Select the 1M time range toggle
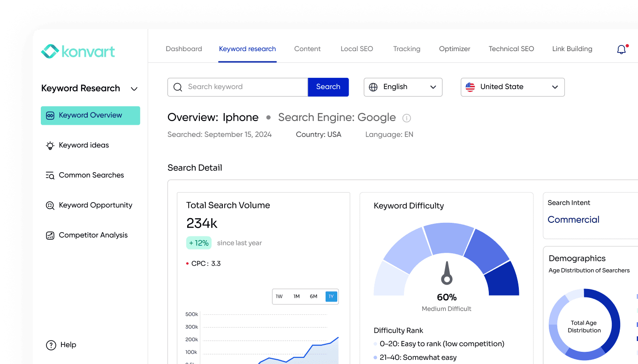 (x=296, y=296)
